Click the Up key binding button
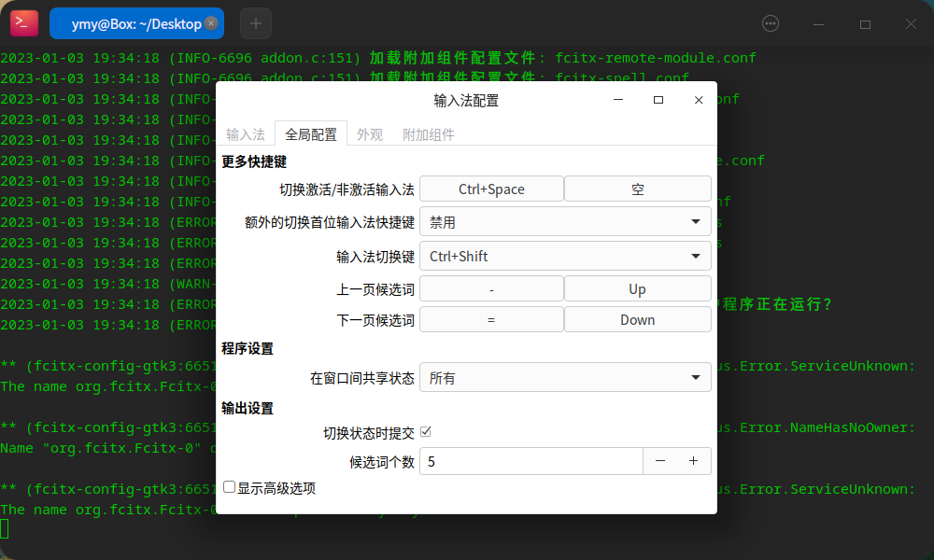The width and height of the screenshot is (934, 560). 638,287
